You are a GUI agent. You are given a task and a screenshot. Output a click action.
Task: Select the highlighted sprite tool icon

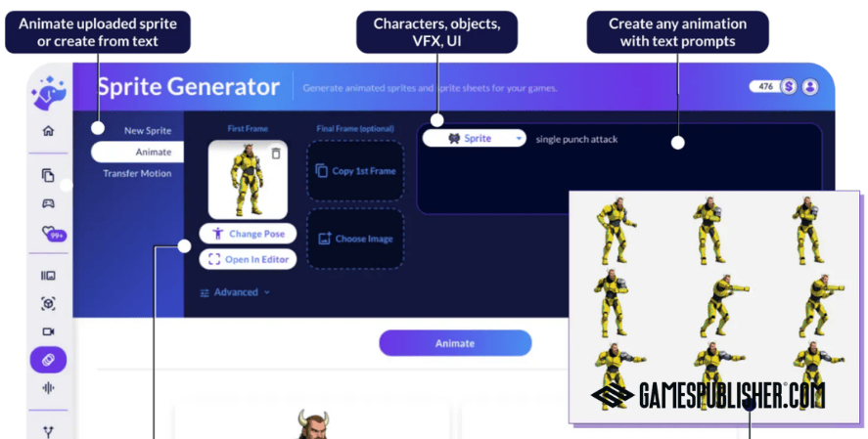click(x=48, y=360)
